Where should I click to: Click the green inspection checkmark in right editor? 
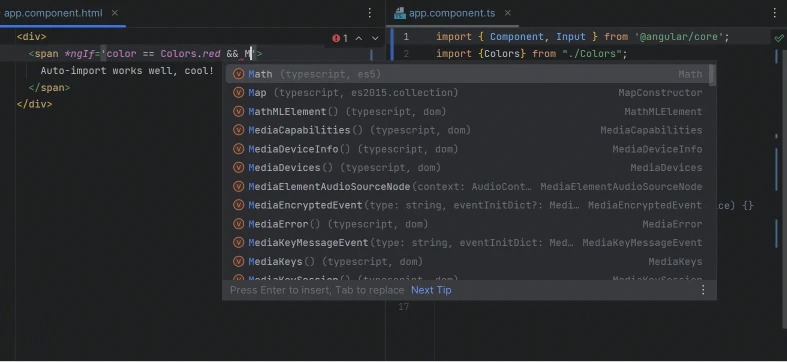(778, 38)
